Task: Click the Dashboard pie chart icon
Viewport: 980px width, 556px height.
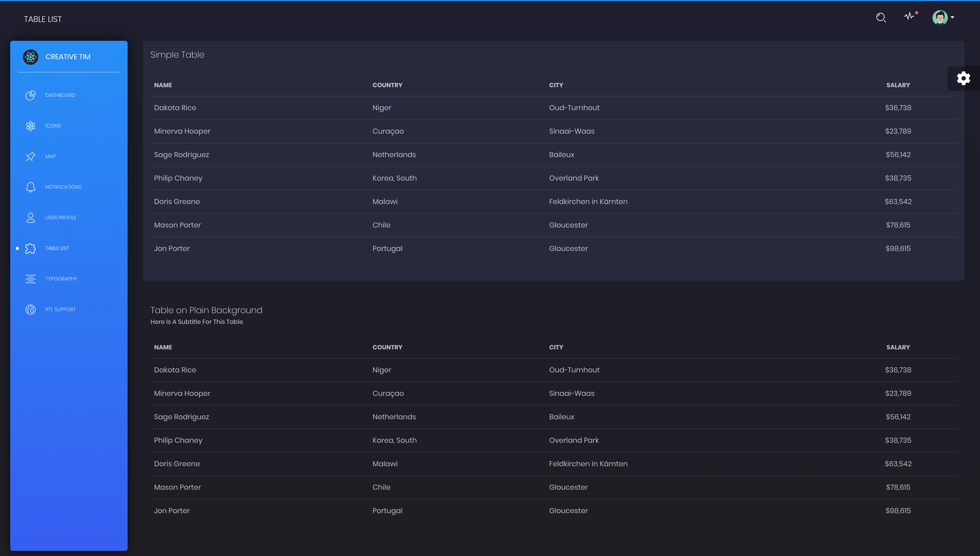Action: tap(31, 95)
